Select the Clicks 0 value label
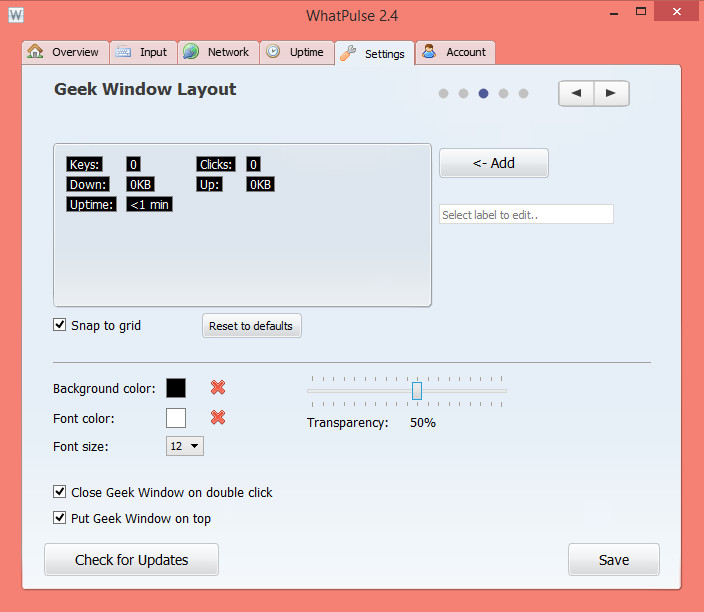 point(253,164)
